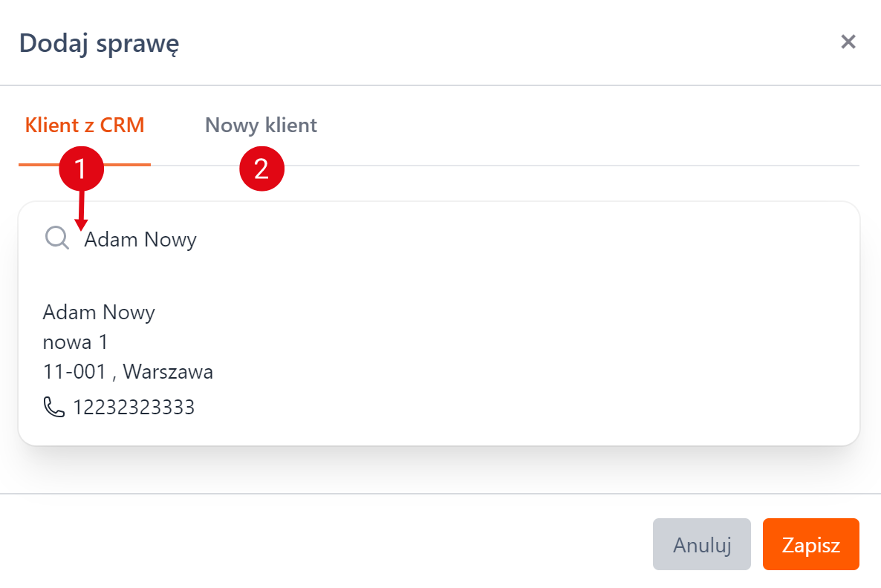Switch to the Klient z CRM tab

pyautogui.click(x=85, y=125)
